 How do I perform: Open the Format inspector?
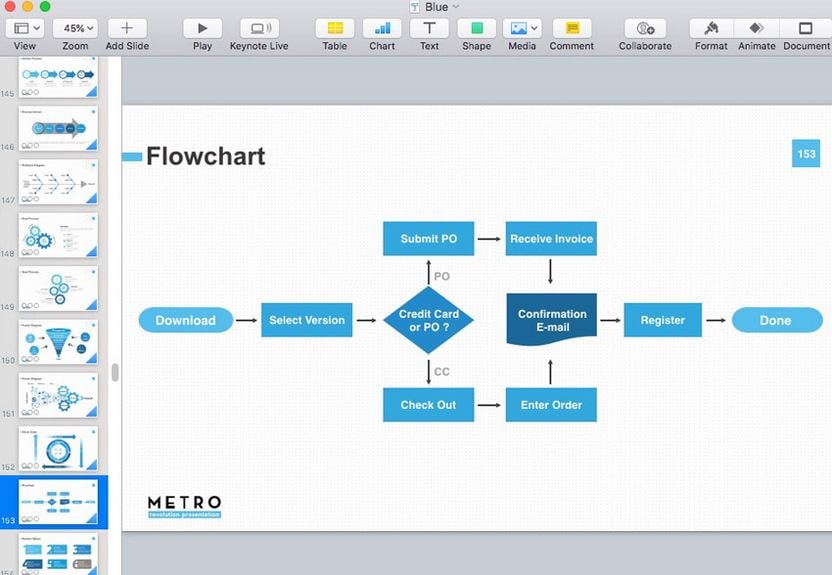711,28
